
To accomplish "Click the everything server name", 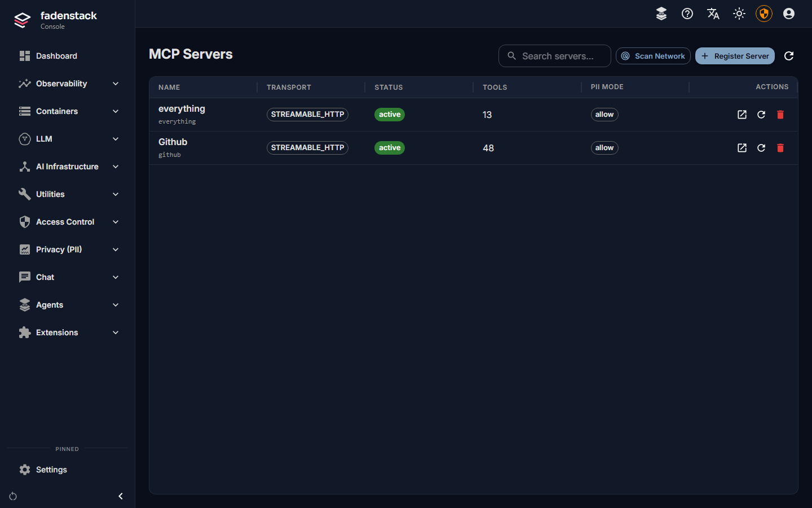I will click(x=182, y=109).
